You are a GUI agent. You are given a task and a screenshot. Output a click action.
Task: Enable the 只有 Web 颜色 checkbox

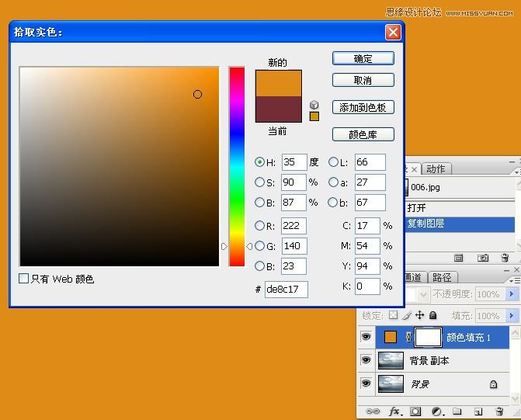(23, 279)
